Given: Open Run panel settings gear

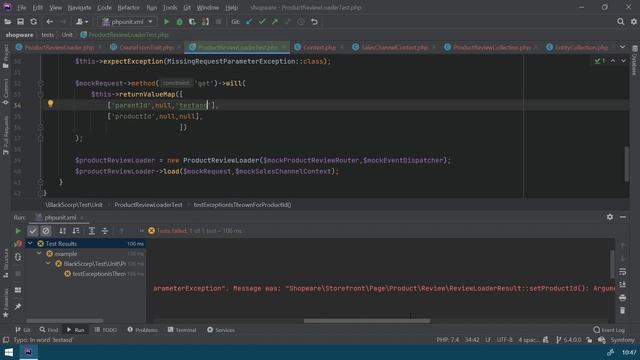Looking at the screenshot, I should [x=610, y=217].
